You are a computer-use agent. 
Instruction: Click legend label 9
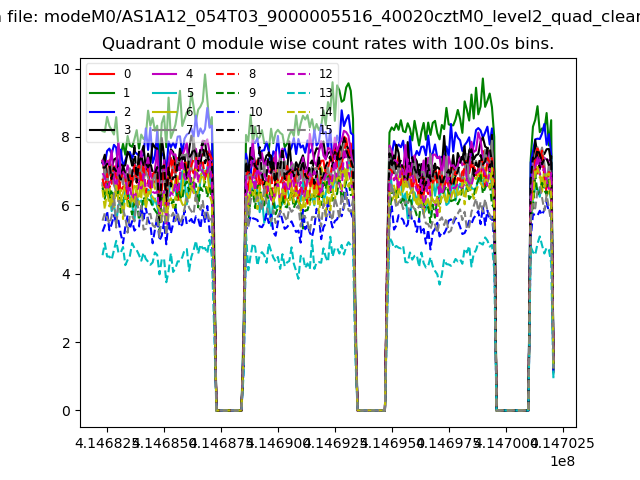click(252, 93)
